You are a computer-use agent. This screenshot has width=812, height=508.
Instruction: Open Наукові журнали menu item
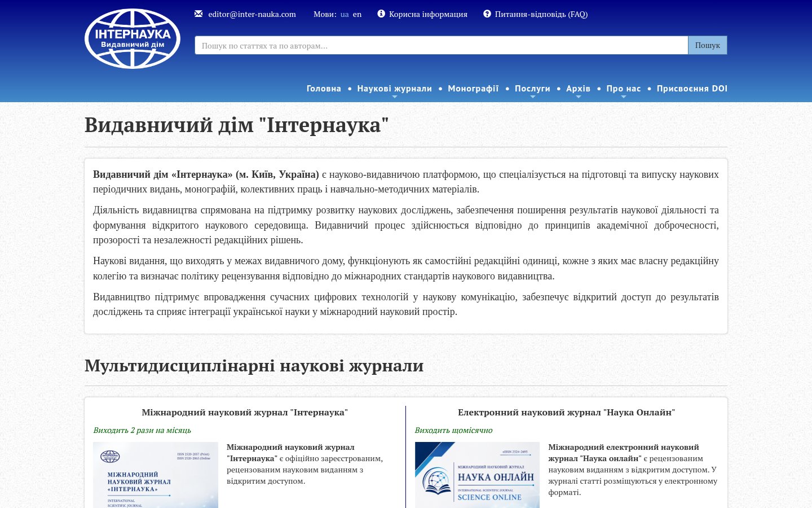(394, 89)
